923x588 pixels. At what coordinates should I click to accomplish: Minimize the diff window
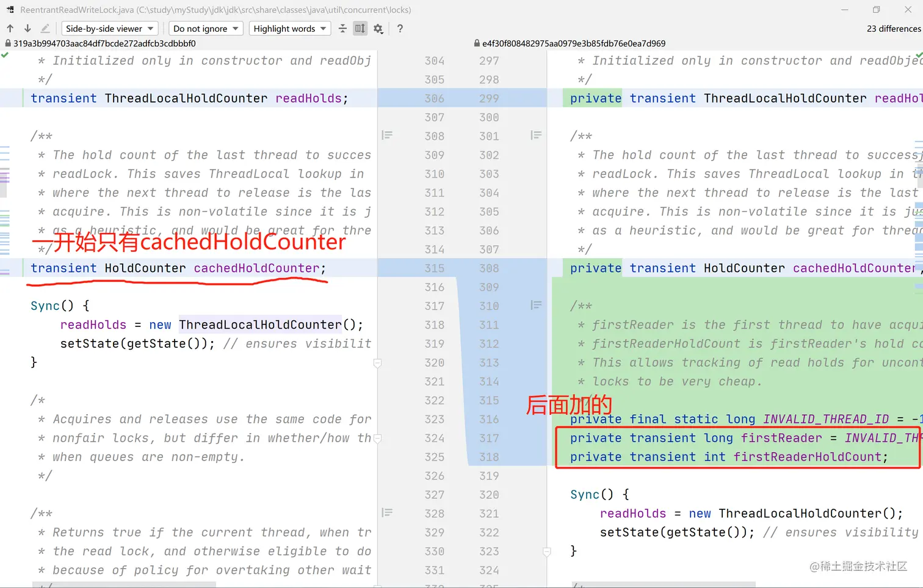(x=844, y=10)
